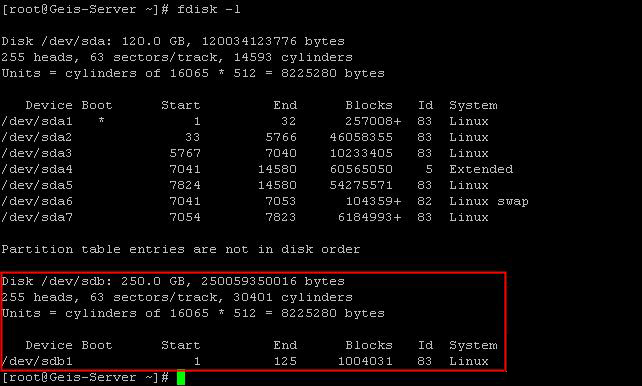Select the "120034123776" byte count of sda

(x=249, y=41)
